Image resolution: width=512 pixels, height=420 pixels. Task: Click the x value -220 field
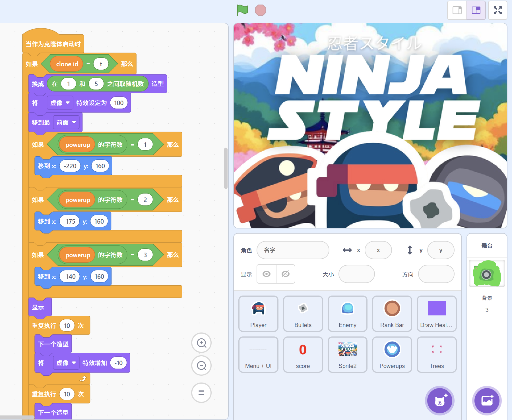[x=70, y=166]
